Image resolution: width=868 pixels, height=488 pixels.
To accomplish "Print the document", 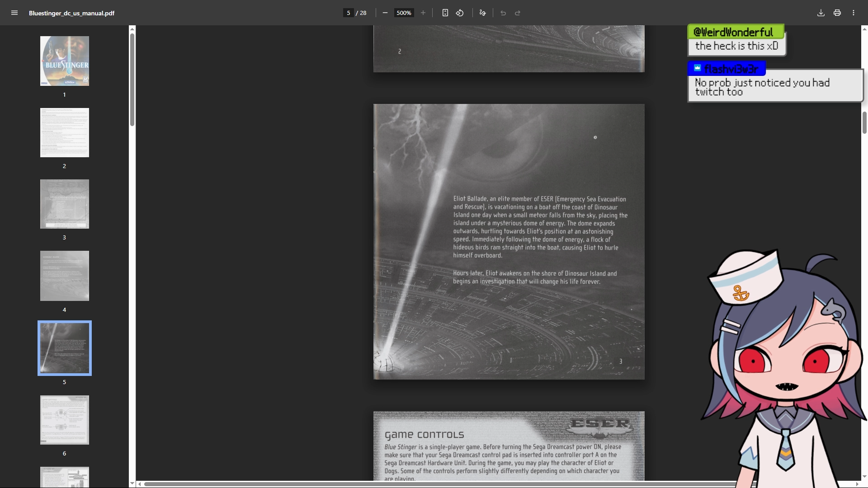I will (837, 13).
